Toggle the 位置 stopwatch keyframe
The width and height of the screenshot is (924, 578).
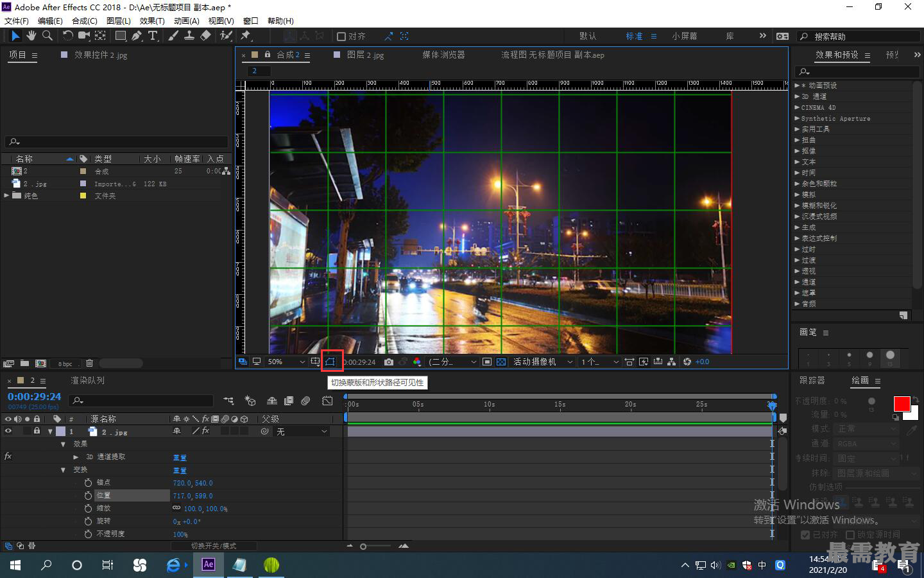click(x=89, y=495)
